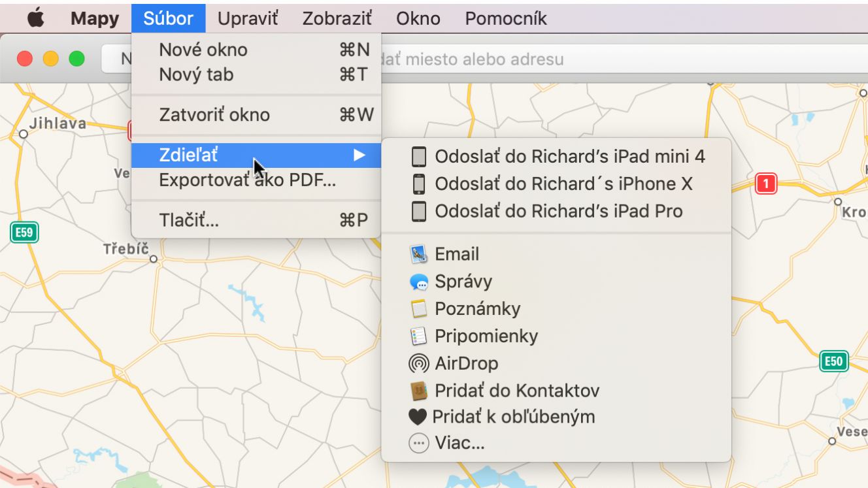
Task: Choose Pridať k obľúbeným
Action: coord(556,417)
